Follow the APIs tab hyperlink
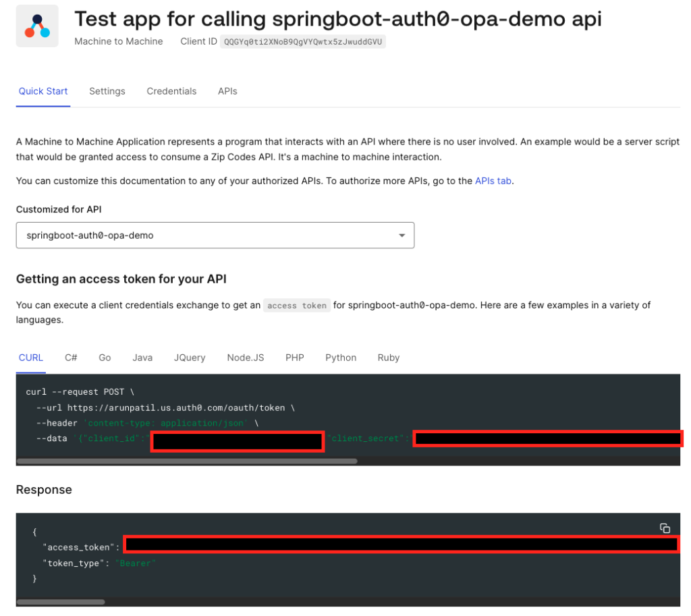The height and width of the screenshot is (616, 691). (493, 181)
